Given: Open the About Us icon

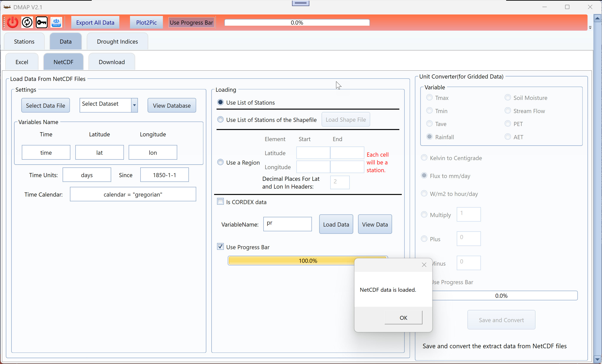Looking at the screenshot, I should [56, 22].
